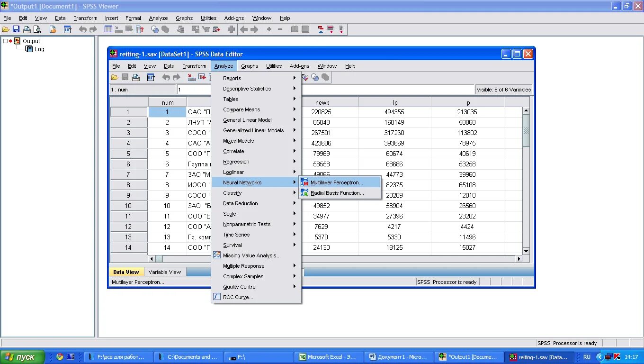Image resolution: width=644 pixels, height=364 pixels.
Task: Switch to Data View tab
Action: coord(126,272)
